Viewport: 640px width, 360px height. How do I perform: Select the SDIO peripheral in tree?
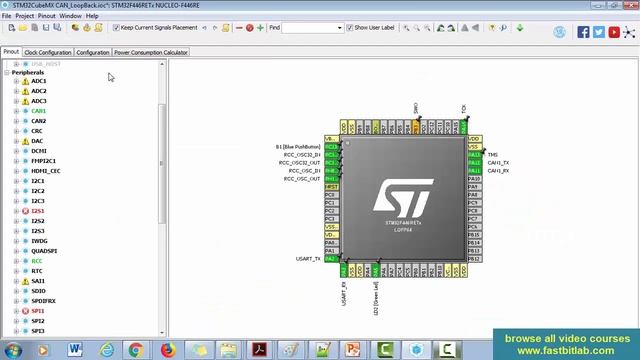pyautogui.click(x=38, y=291)
